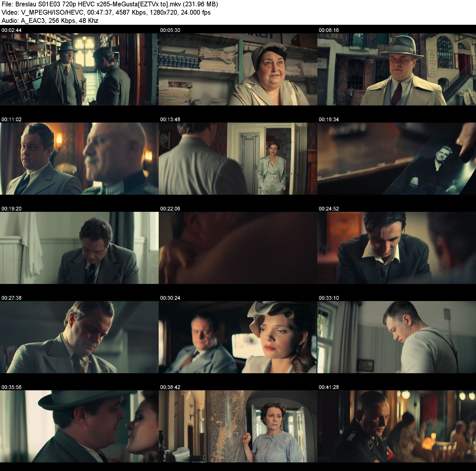The image size is (476, 471).
Task: Select the frame captured at 00:05:30
Action: (x=238, y=69)
